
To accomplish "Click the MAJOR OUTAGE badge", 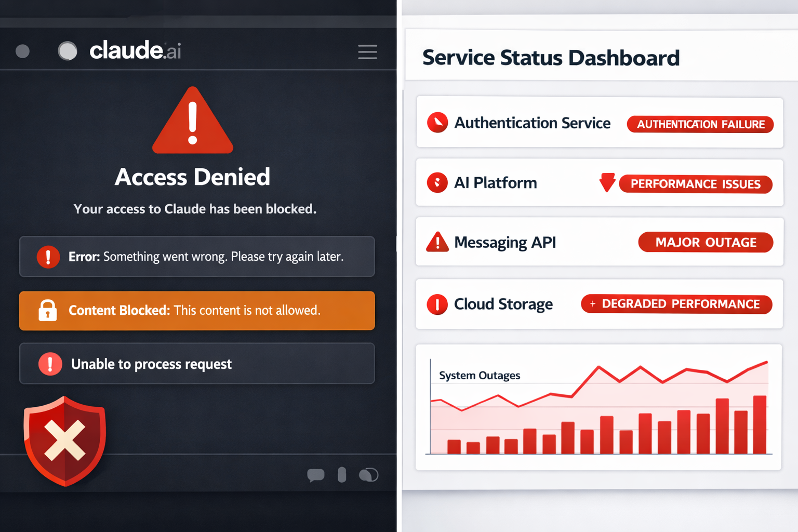I will (706, 243).
